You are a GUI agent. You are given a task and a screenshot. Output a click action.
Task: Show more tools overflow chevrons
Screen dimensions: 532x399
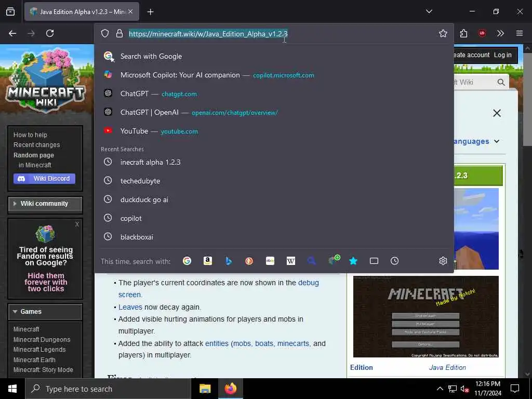coord(500,33)
